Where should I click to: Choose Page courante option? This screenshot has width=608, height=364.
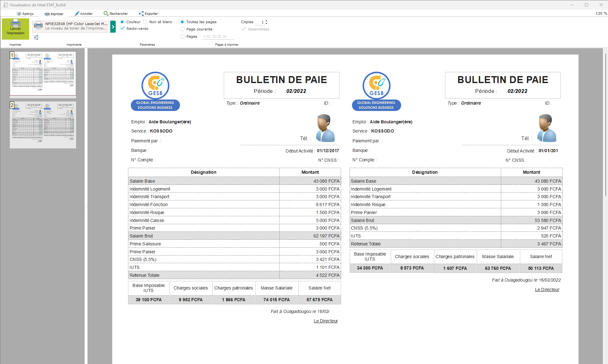pyautogui.click(x=182, y=29)
